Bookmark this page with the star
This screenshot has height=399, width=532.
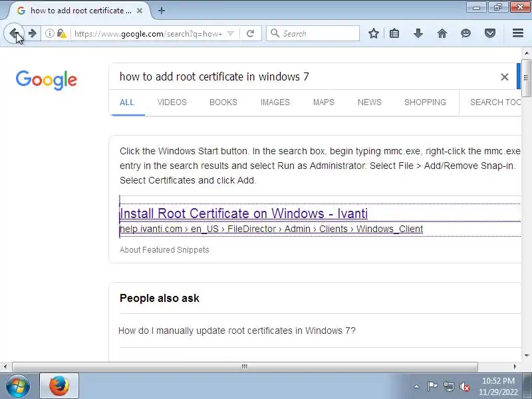click(374, 33)
